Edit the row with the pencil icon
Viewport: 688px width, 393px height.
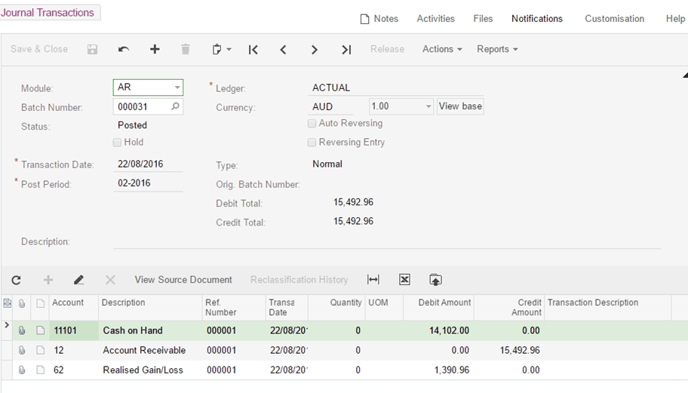[79, 280]
